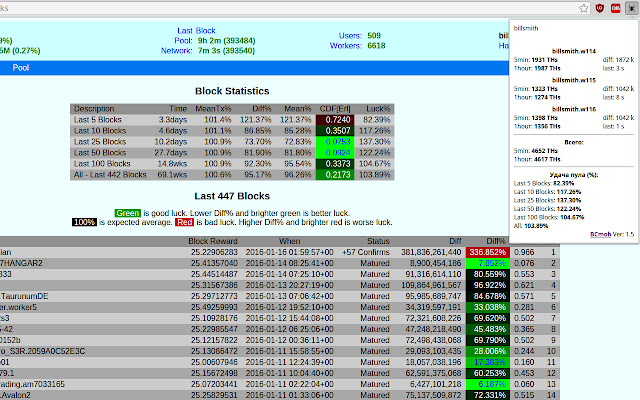Select the Last 50 Blocks table row label
Viewport: 640px width, 400px height.
click(100, 153)
